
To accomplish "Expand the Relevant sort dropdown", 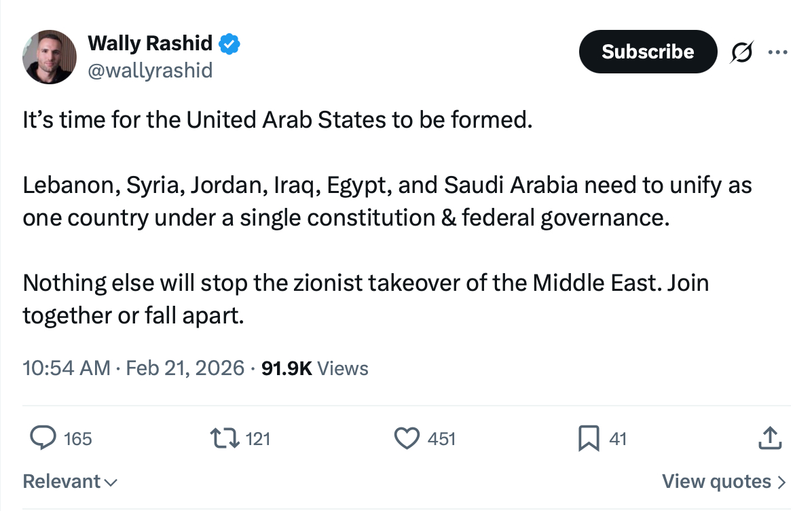I will click(70, 482).
